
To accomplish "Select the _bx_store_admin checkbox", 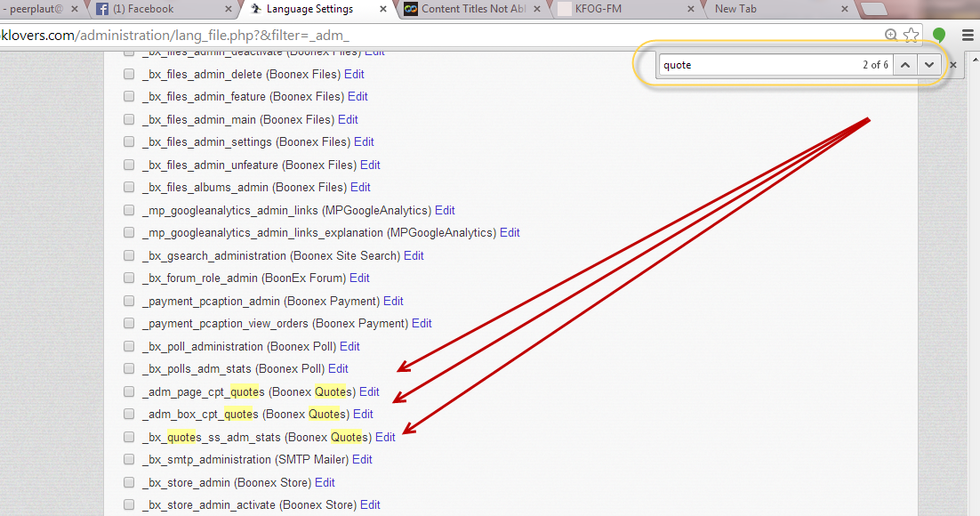I will [x=129, y=482].
